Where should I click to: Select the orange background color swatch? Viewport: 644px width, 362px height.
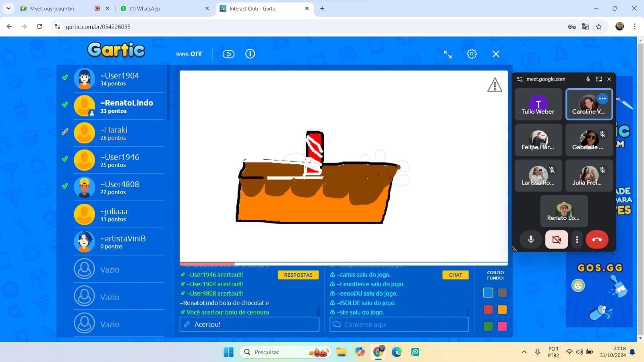click(x=502, y=310)
